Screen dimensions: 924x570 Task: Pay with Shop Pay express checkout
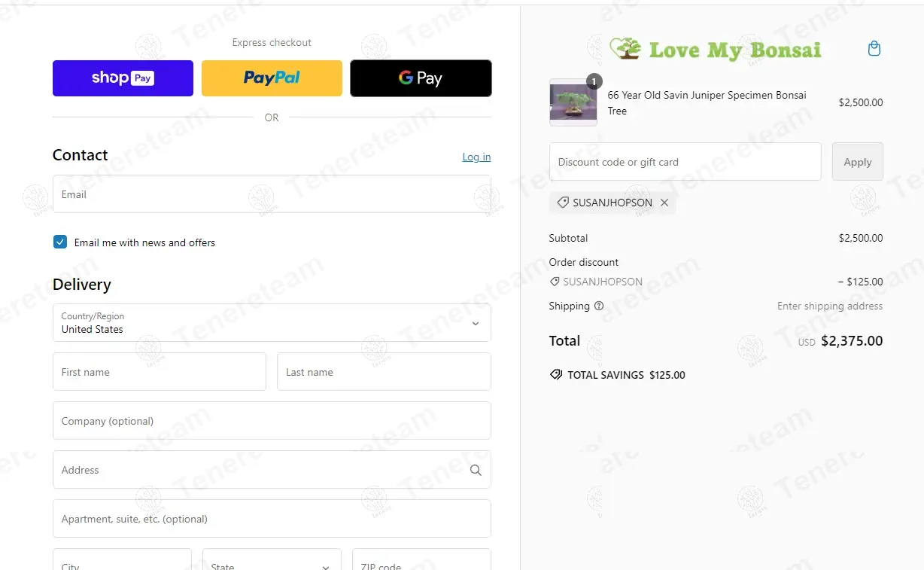point(123,78)
